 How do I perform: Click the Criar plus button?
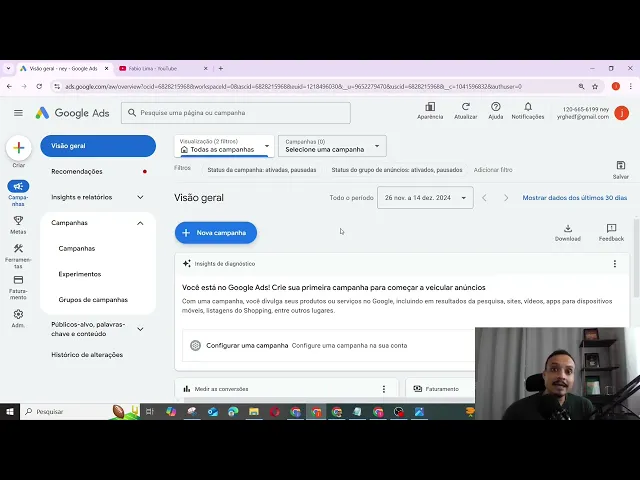pyautogui.click(x=18, y=148)
